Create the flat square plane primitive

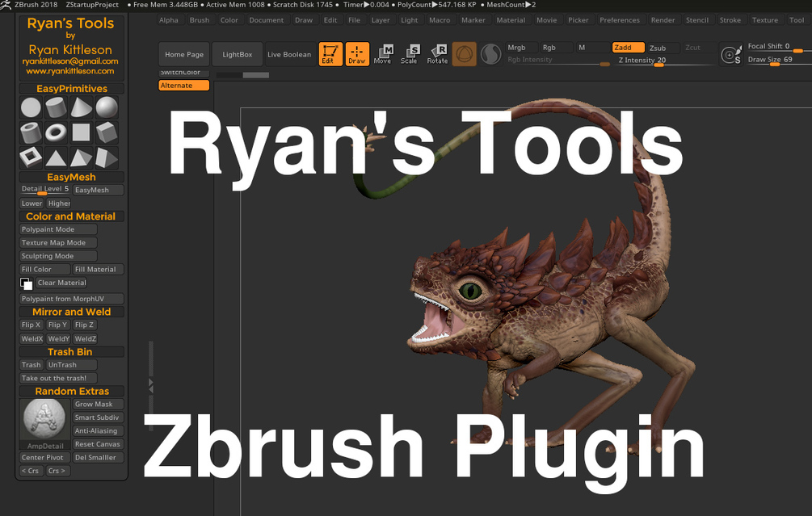pyautogui.click(x=82, y=132)
